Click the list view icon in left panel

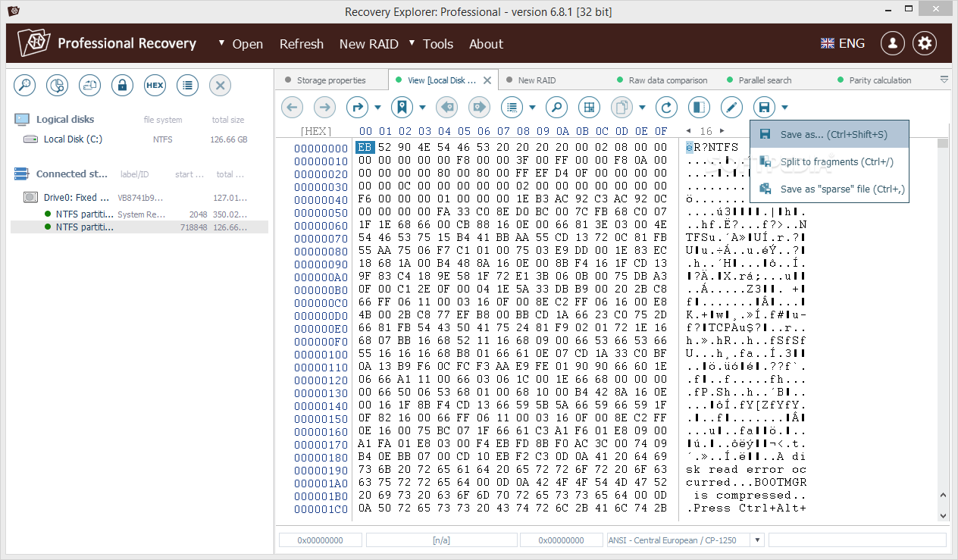(x=187, y=86)
